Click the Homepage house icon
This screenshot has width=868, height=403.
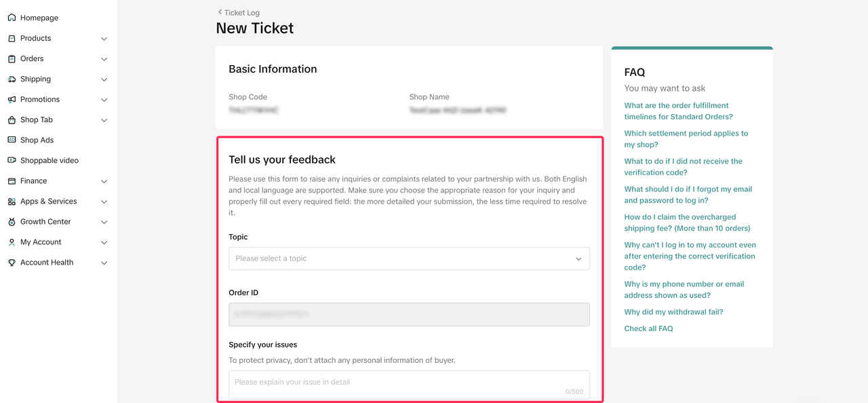[x=12, y=18]
